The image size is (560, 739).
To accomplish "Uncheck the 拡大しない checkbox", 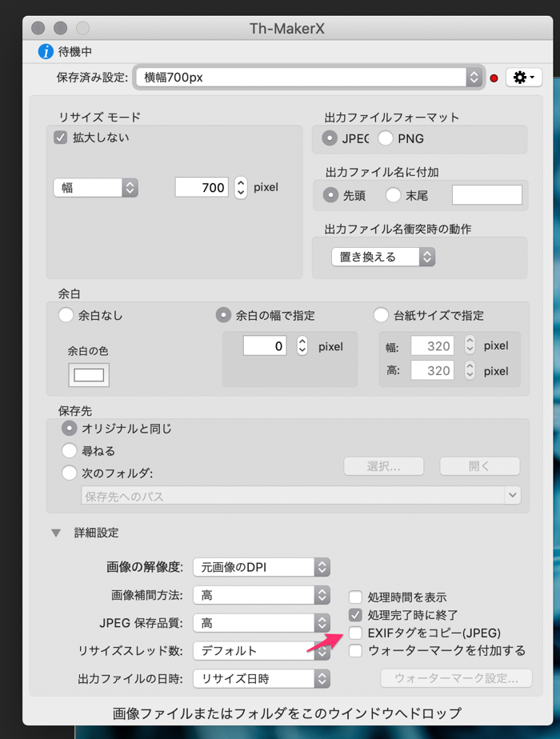I will coord(60,137).
